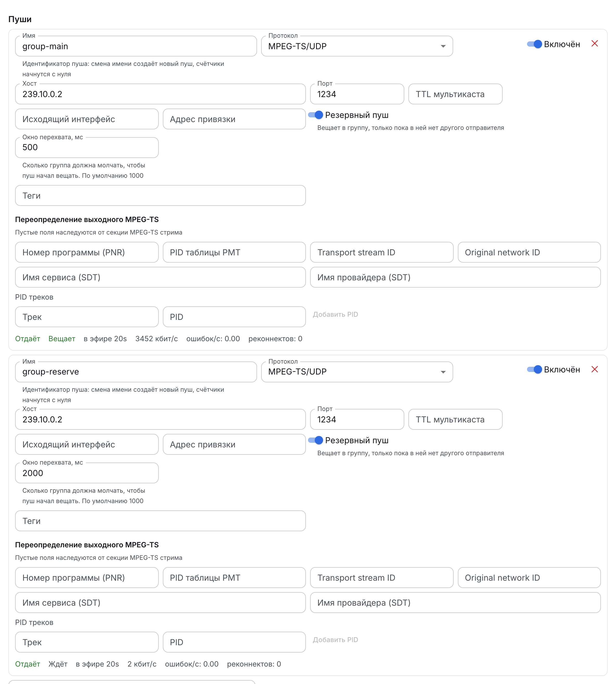Viewport: 616px width, 684px height.
Task: Edit the Имя field containing group-reserve
Action: 136,372
